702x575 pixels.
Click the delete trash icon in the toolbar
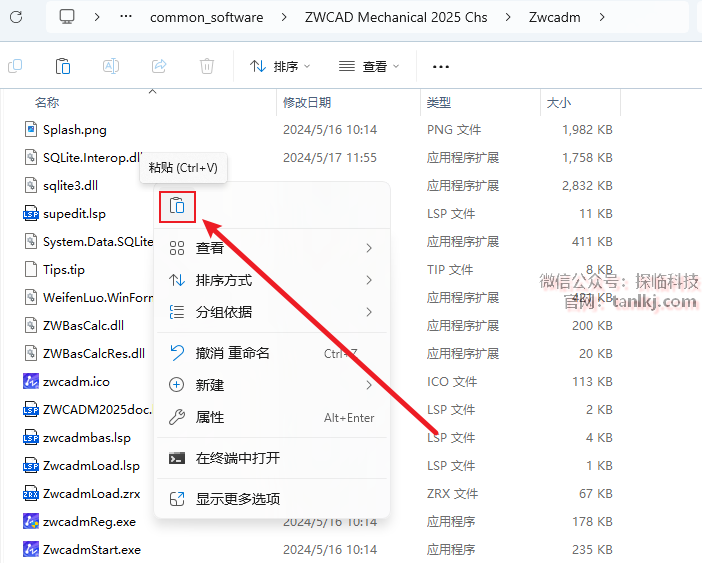click(207, 66)
